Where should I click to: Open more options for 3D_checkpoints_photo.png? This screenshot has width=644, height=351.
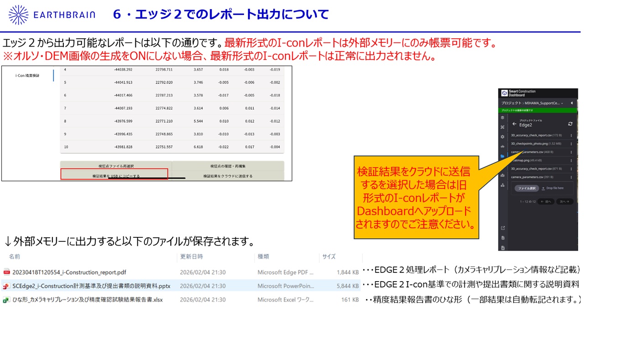[x=571, y=144]
